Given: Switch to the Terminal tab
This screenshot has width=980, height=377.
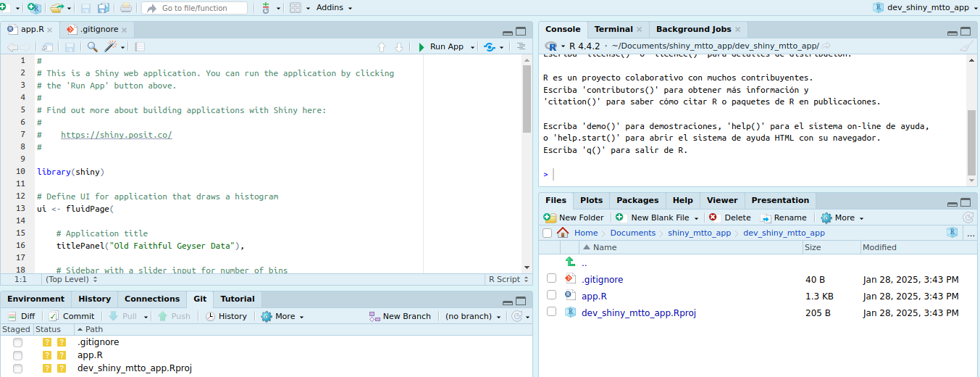Looking at the screenshot, I should click(613, 29).
